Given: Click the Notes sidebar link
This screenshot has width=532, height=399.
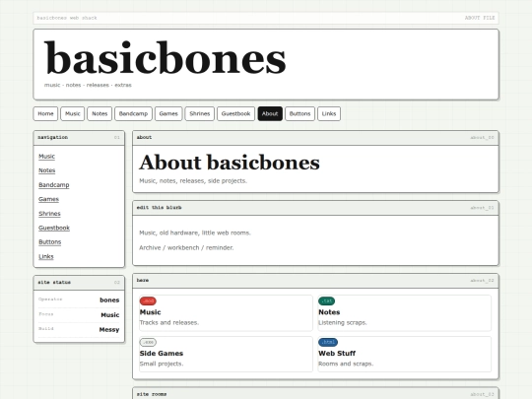Looking at the screenshot, I should pos(47,170).
